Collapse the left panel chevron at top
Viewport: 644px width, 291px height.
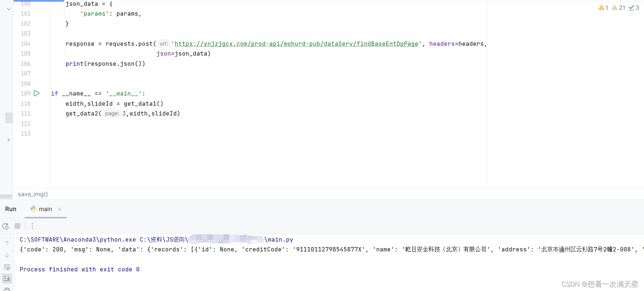tap(8, 9)
